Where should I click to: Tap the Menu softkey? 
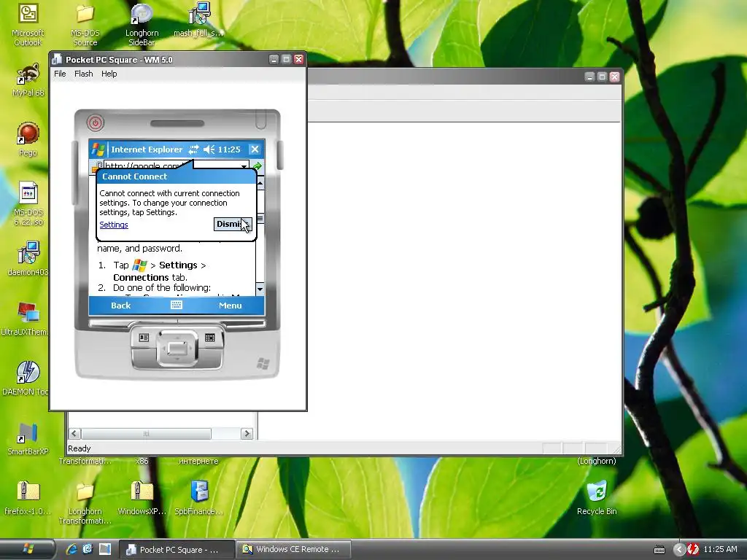pos(230,306)
